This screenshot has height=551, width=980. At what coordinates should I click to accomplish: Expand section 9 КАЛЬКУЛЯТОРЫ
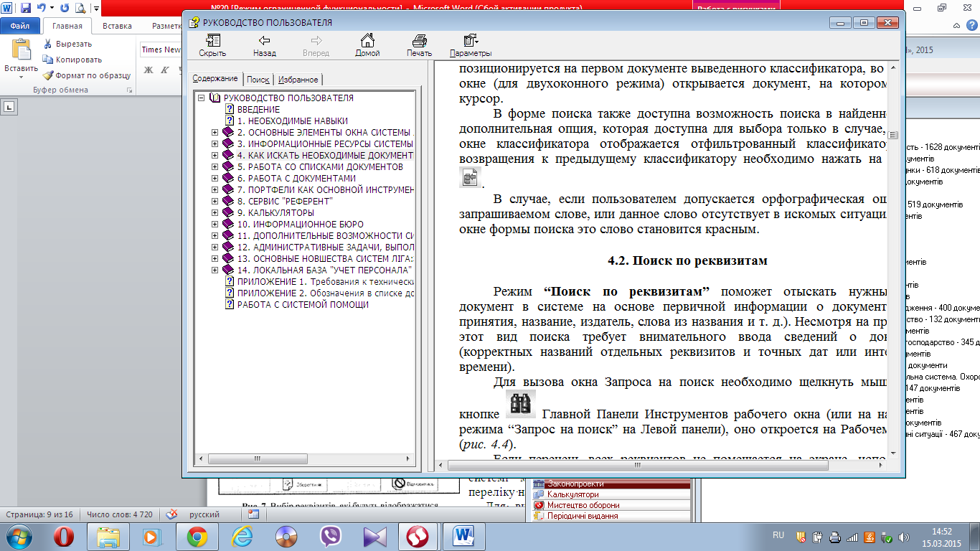click(215, 213)
